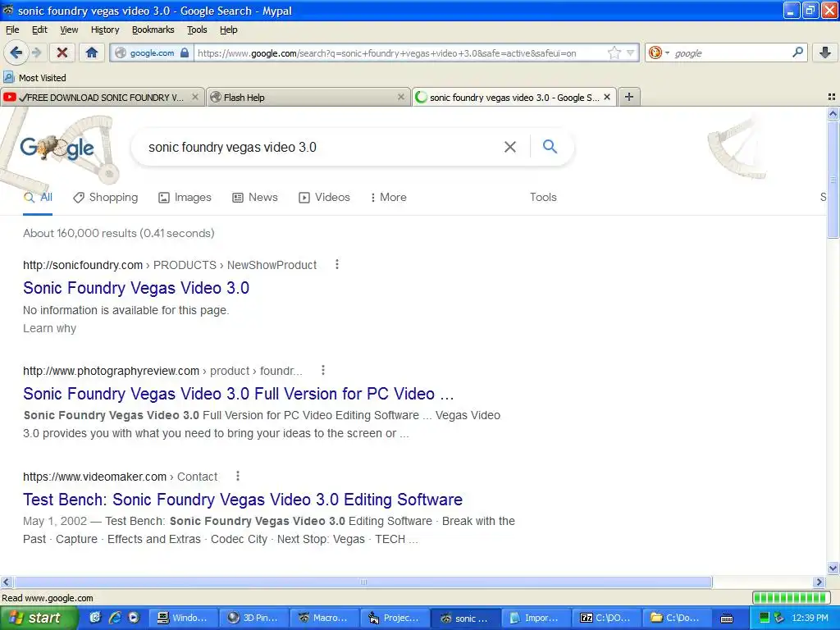840x630 pixels.
Task: Click the horizontal scrollbar right arrow
Action: (x=819, y=582)
